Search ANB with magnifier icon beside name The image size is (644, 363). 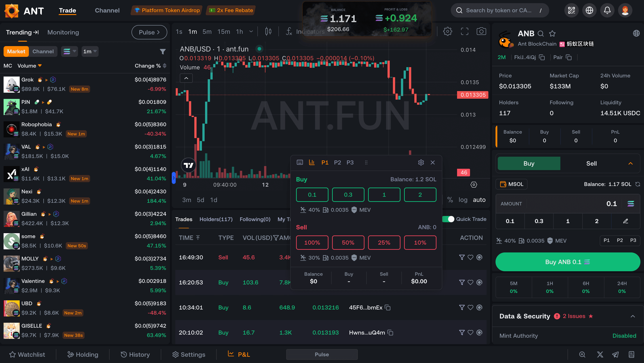pos(541,34)
